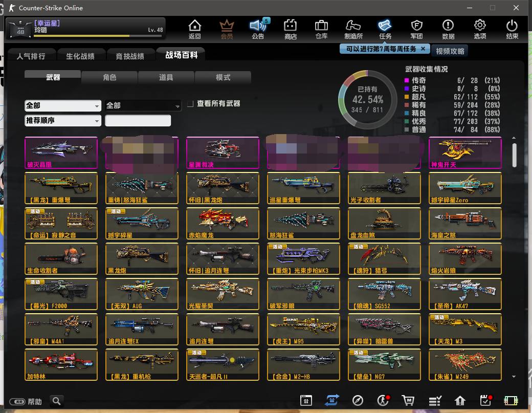This screenshot has width=532, height=413.
Task: Click the bottom bar film strip icon
Action: coord(511,401)
